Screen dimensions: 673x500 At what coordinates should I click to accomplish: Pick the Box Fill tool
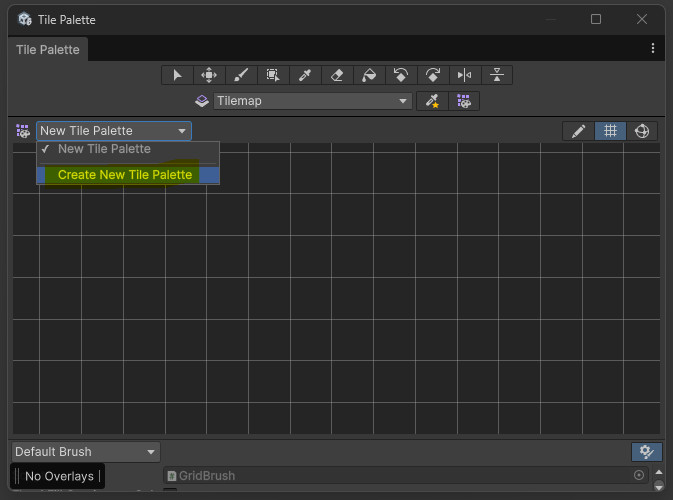[x=273, y=75]
